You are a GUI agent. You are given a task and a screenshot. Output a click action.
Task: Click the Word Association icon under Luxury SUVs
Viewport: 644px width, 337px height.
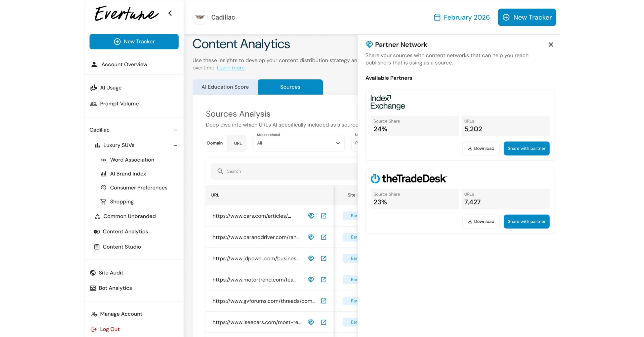[104, 160]
